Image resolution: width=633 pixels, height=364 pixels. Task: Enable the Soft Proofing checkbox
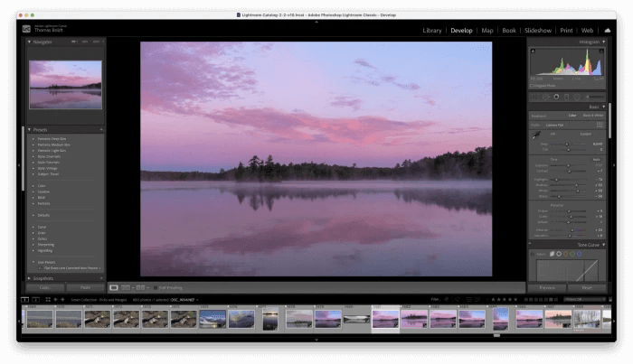point(156,288)
